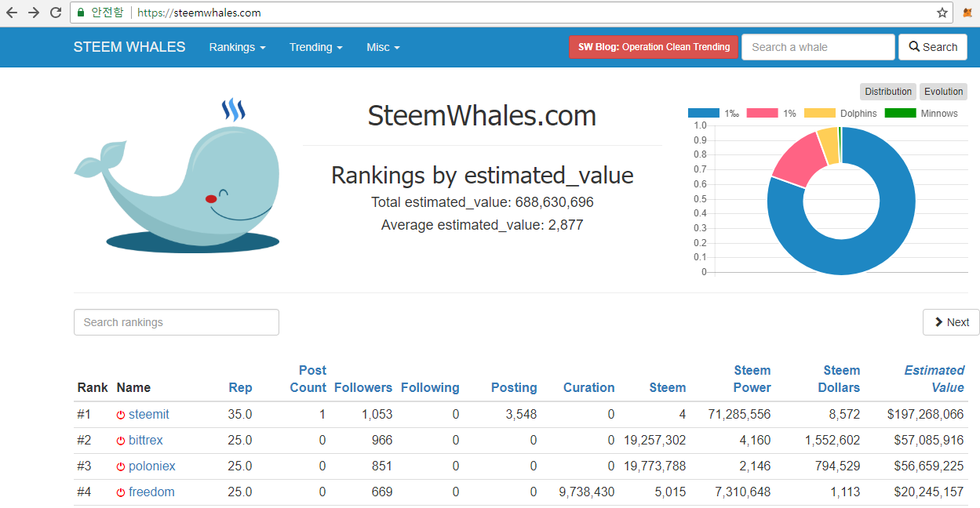Click the power icon beside freedom
The image size is (980, 508).
(x=121, y=492)
